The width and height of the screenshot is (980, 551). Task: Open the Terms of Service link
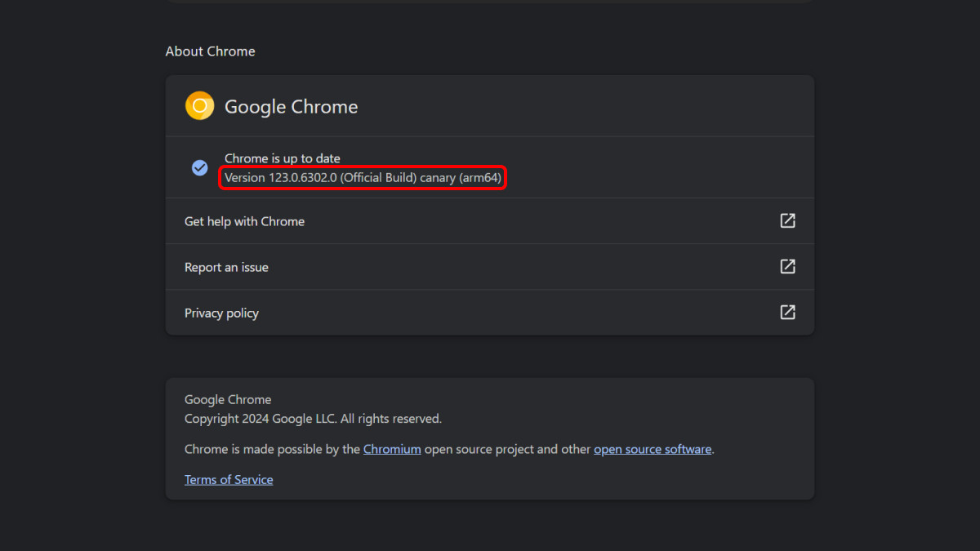point(229,479)
